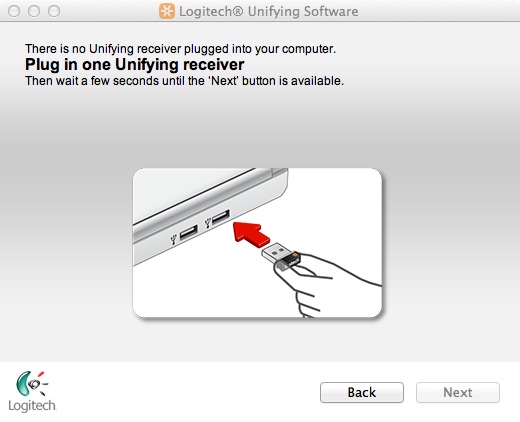Viewport: 520px width, 422px height.
Task: Click the orange Unifying icon in the title bar
Action: click(167, 11)
